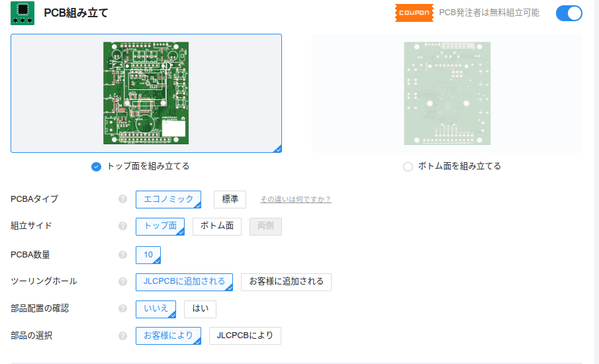This screenshot has height=364, width=599.
Task: Select いいえ for parts placement confirmation
Action: tap(156, 309)
